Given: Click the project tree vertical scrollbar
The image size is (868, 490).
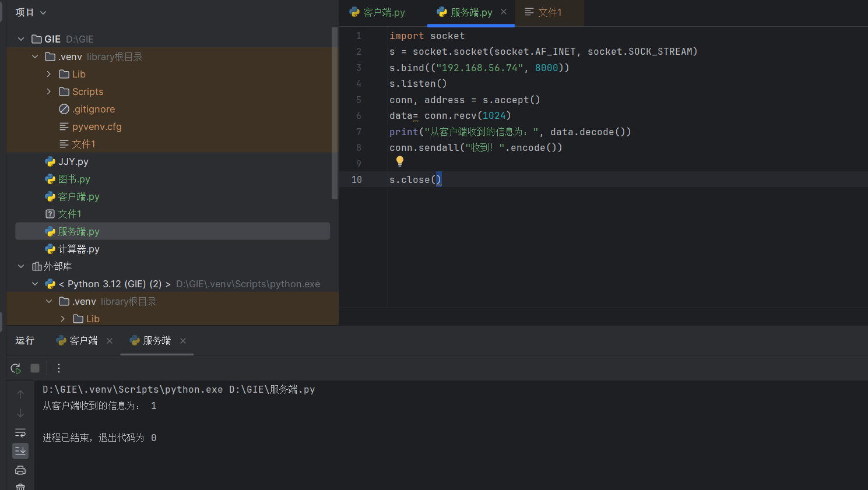Looking at the screenshot, I should 335,114.
